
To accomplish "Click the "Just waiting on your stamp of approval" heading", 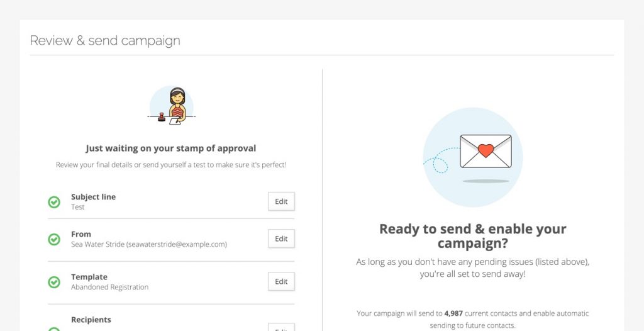I will tap(171, 149).
